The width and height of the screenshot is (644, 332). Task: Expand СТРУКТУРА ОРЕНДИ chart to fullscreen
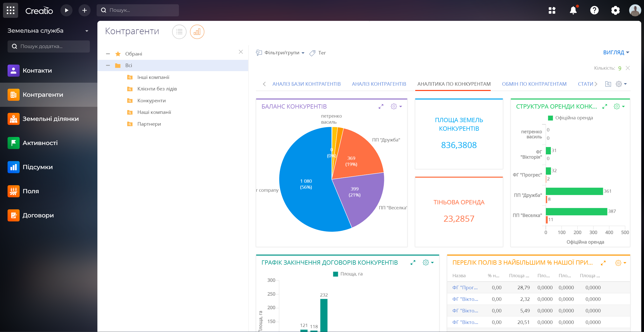pos(605,107)
